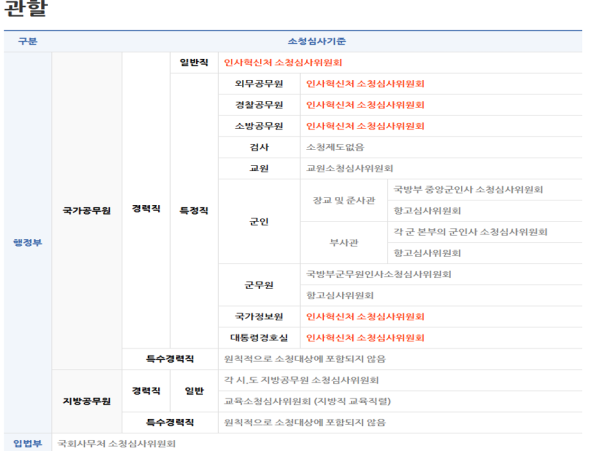
Task: Click the 군인 cell
Action: (259, 221)
